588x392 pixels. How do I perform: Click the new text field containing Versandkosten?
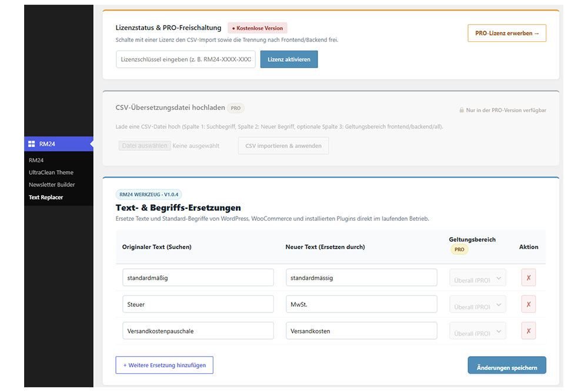tap(362, 331)
